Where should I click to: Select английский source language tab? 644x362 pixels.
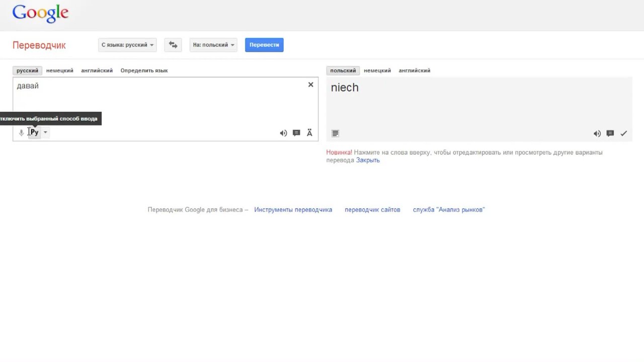click(97, 70)
